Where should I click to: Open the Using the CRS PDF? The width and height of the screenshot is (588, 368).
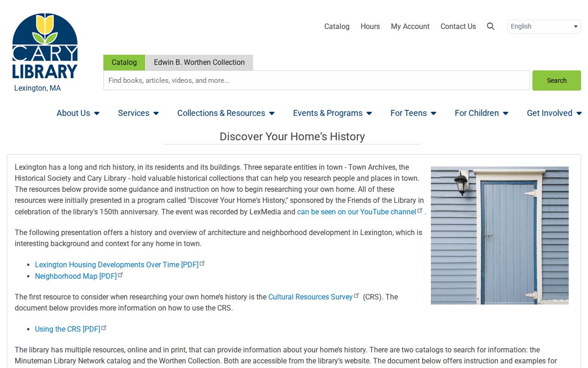70,329
